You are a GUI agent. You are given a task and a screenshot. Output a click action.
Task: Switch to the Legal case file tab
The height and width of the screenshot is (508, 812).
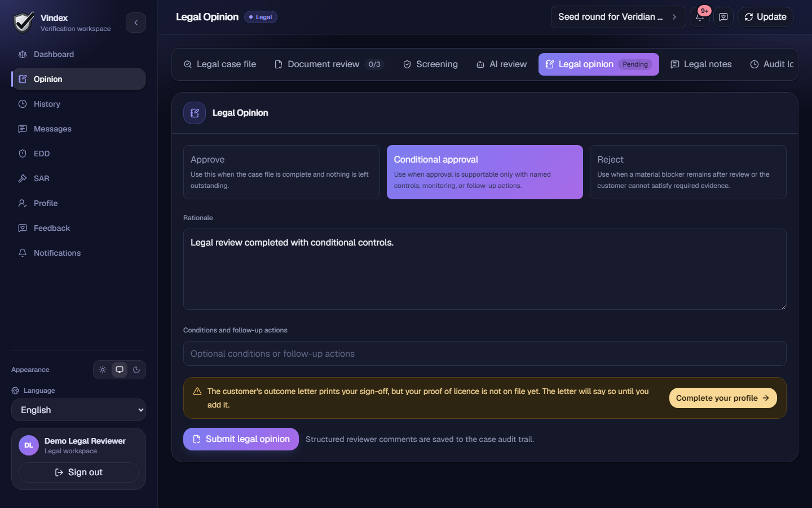tap(220, 64)
